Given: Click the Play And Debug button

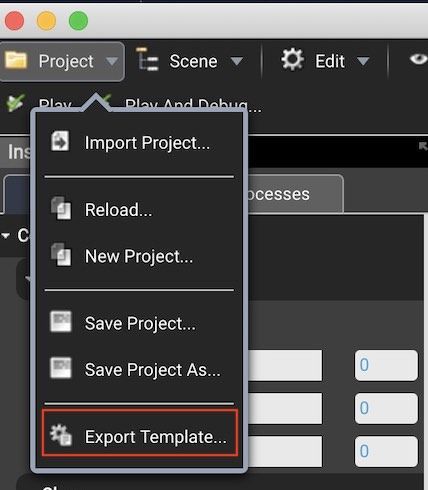Looking at the screenshot, I should 193,105.
